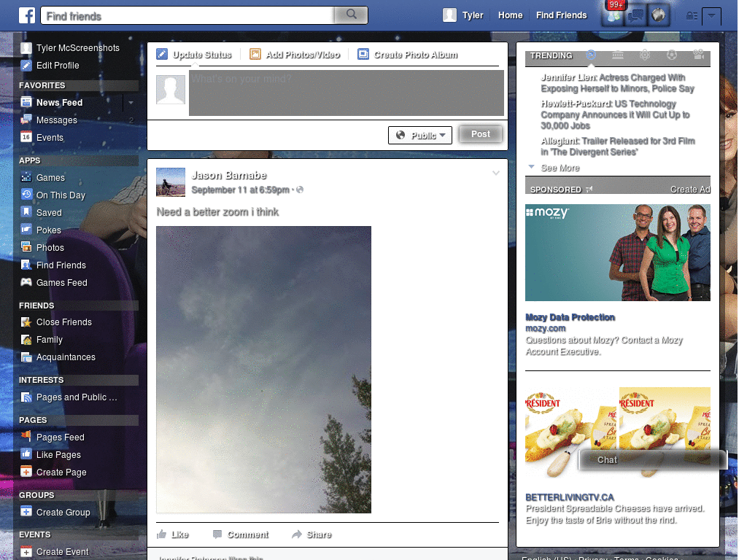
Task: Open the friend requests icon
Action: pyautogui.click(x=613, y=16)
